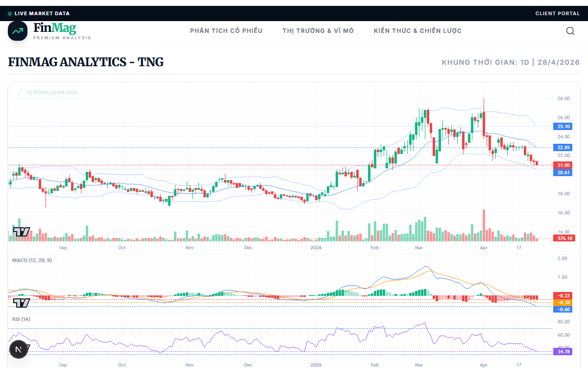This screenshot has width=588, height=368.
Task: Click the FinMag chart logo icon
Action: (18, 31)
